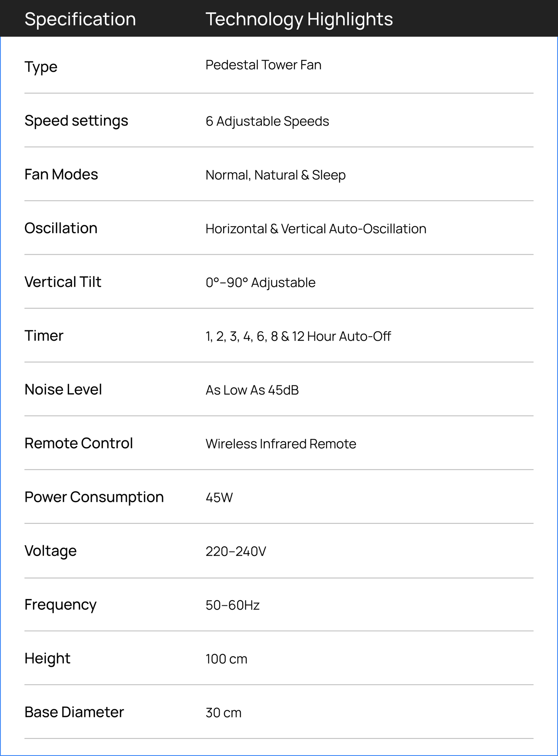Image resolution: width=558 pixels, height=756 pixels.
Task: Select the Noise Level label
Action: click(x=63, y=389)
